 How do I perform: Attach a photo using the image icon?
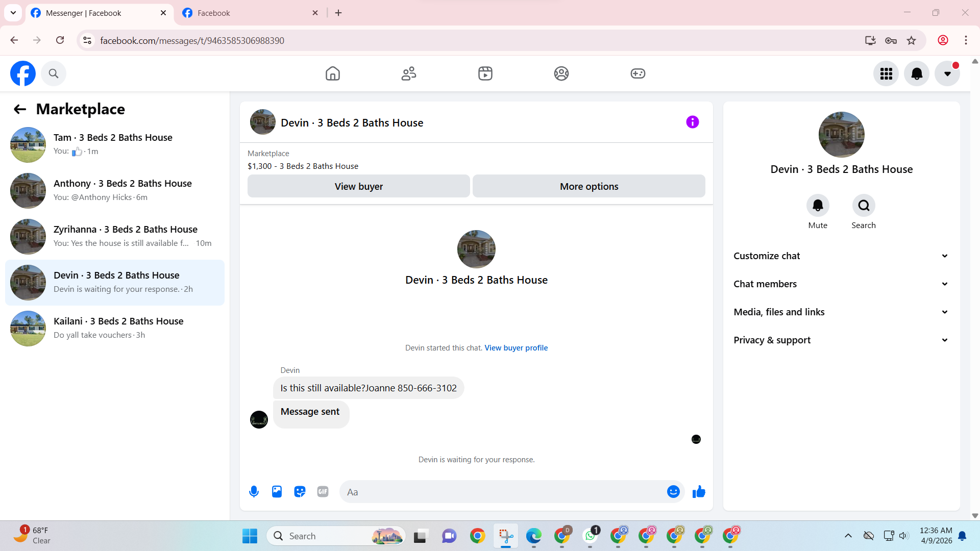point(277,492)
